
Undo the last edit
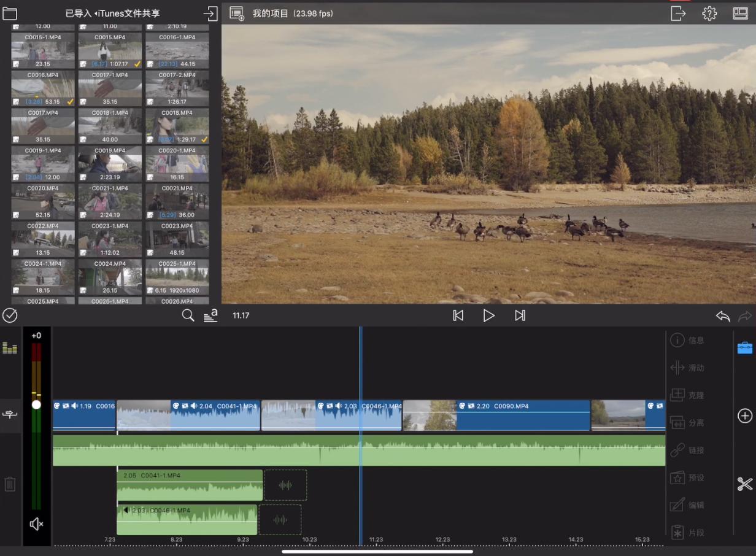click(x=723, y=316)
